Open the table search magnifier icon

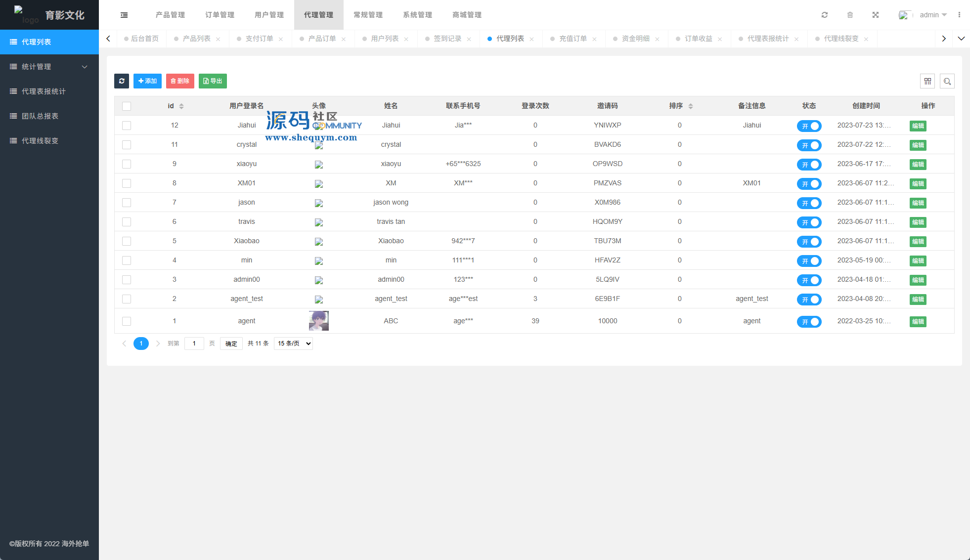click(947, 81)
